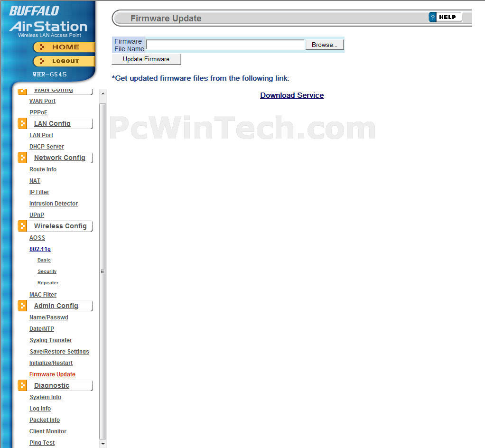The image size is (485, 448).
Task: Click the LAN Config orange arrow icon
Action: tap(22, 123)
